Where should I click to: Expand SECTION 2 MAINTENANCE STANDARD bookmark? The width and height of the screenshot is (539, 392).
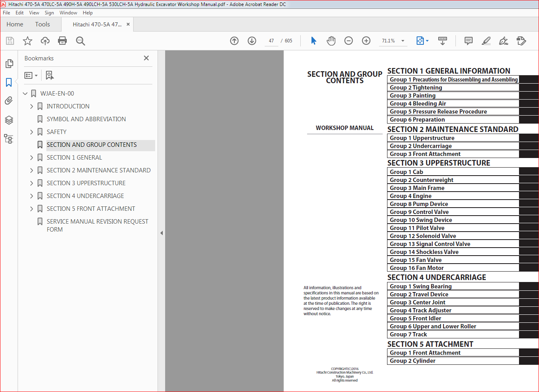tap(32, 170)
